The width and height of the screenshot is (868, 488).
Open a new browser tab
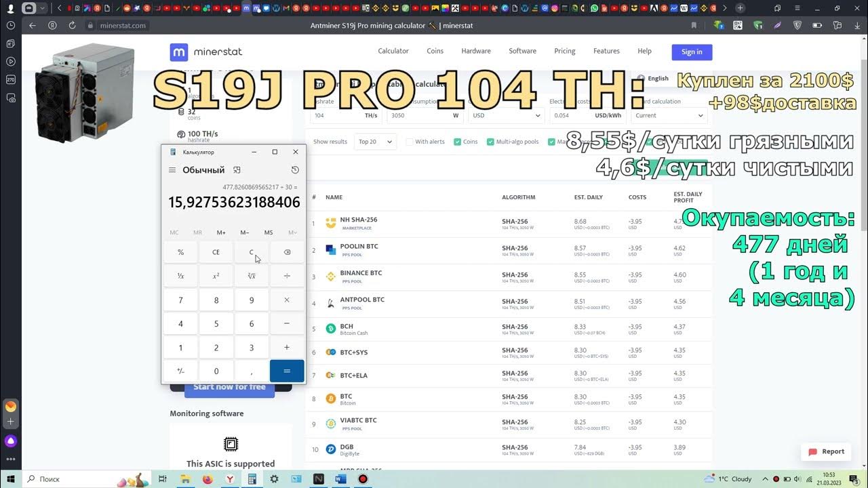click(740, 8)
